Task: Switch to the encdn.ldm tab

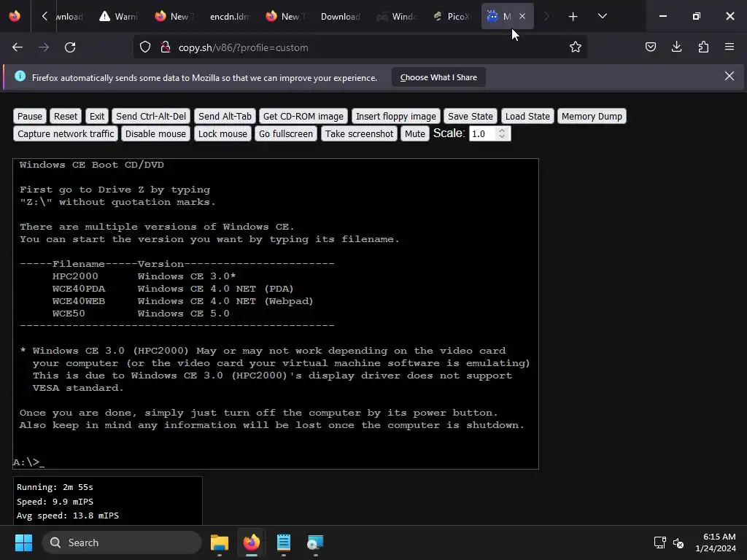Action: coord(230,17)
